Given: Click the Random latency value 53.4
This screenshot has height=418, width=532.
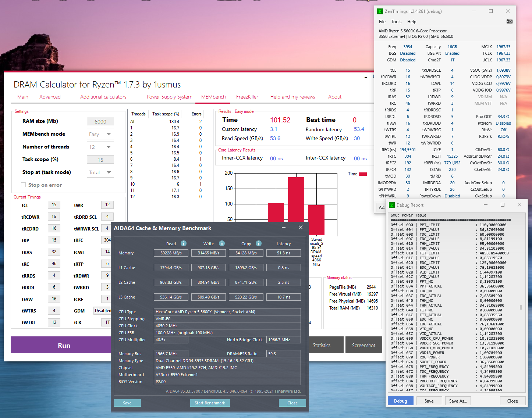Looking at the screenshot, I should click(x=359, y=129).
